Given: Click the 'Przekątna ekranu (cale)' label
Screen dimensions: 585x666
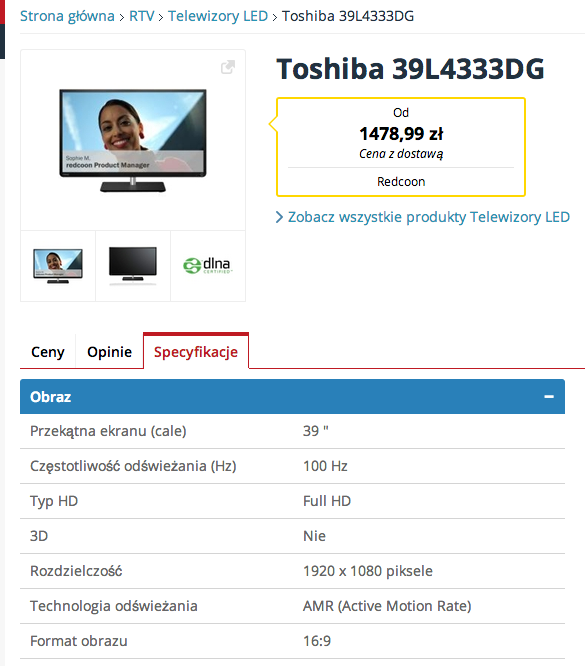Looking at the screenshot, I should [x=108, y=431].
